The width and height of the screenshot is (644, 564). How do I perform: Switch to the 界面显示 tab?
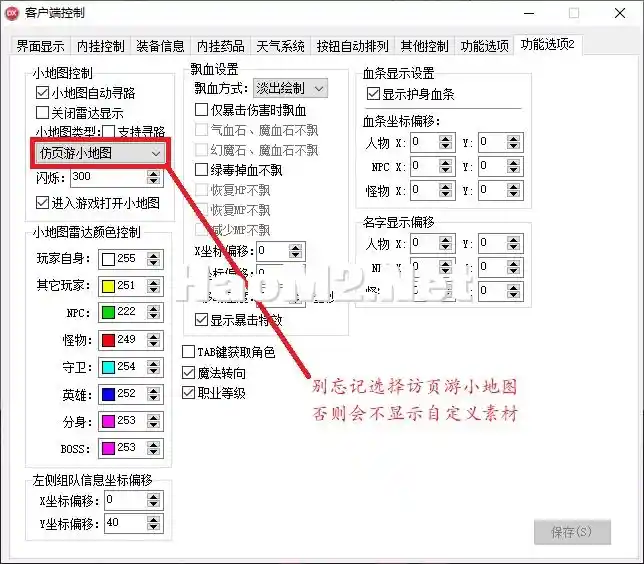pos(40,46)
